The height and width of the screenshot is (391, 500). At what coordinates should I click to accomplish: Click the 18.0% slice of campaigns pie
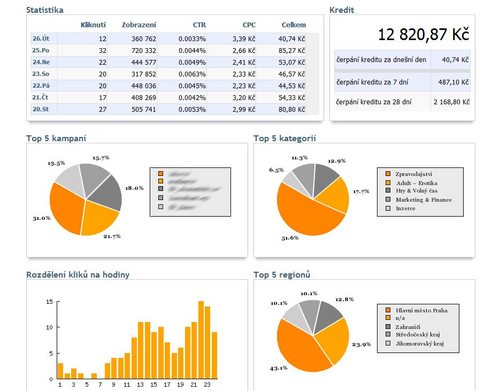(x=107, y=193)
